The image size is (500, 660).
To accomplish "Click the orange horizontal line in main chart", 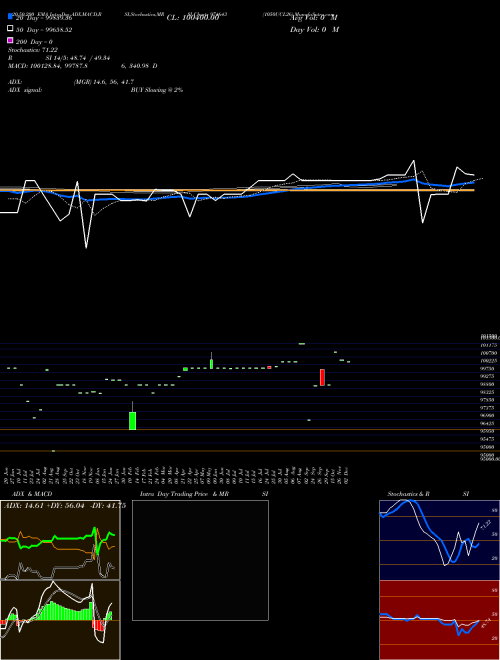I will tap(237, 190).
